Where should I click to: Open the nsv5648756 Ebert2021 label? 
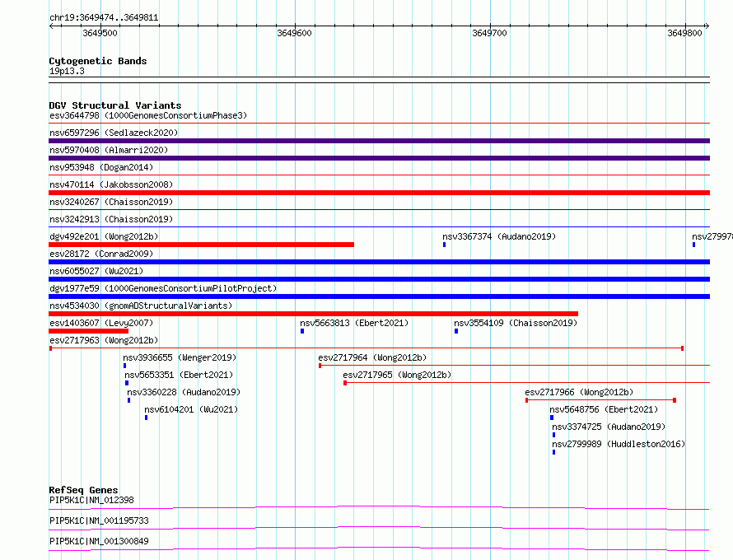click(604, 409)
